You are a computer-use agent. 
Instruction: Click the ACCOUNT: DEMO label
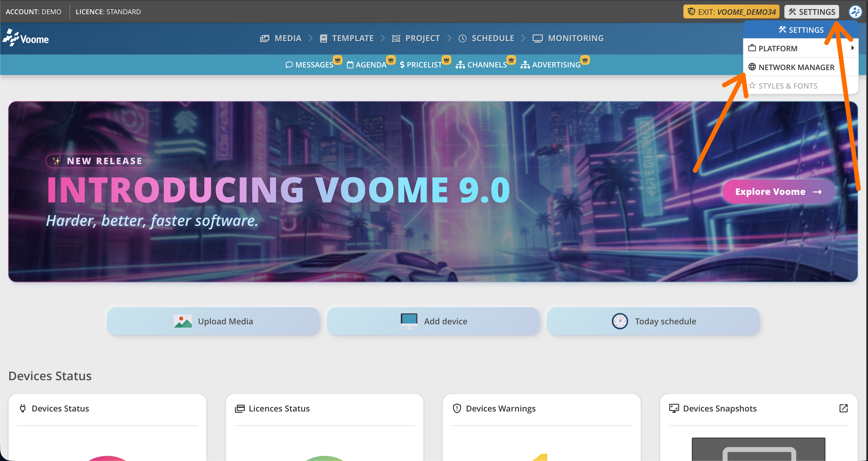(34, 12)
